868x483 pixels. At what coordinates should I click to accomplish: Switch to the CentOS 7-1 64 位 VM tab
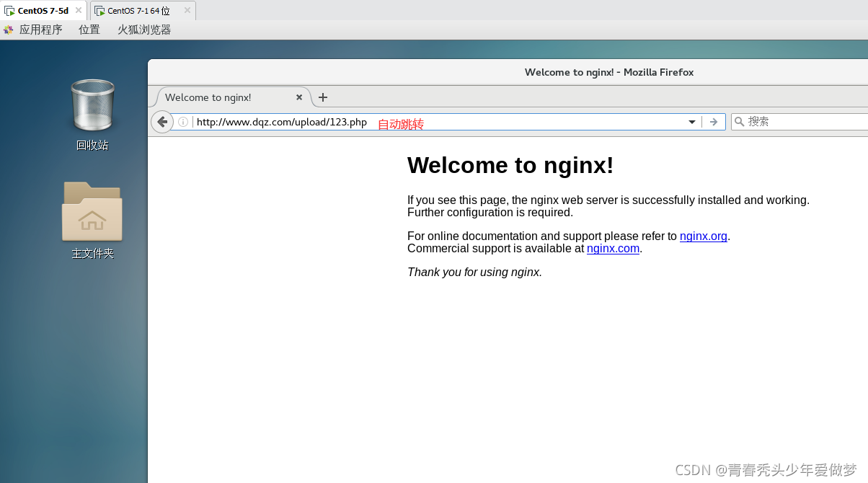142,11
